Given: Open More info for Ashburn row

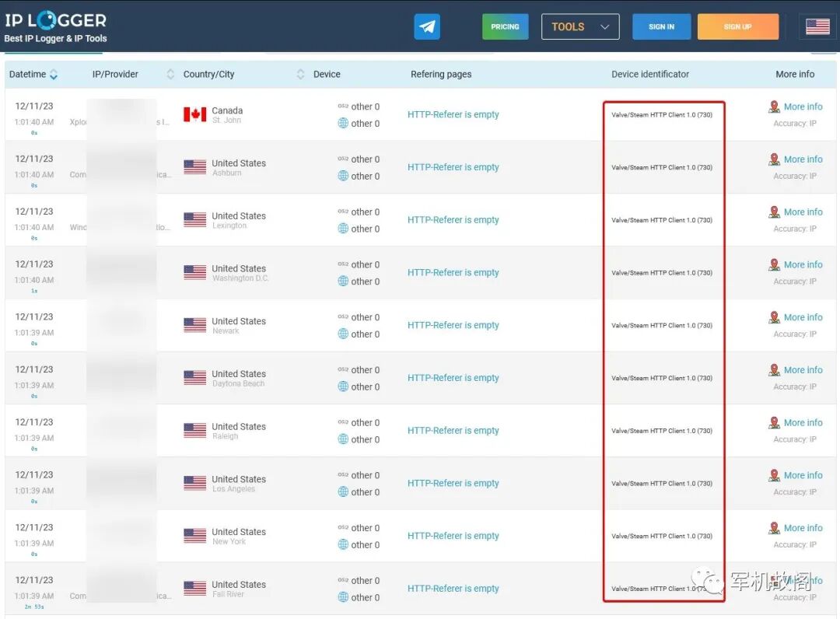Looking at the screenshot, I should 803,159.
